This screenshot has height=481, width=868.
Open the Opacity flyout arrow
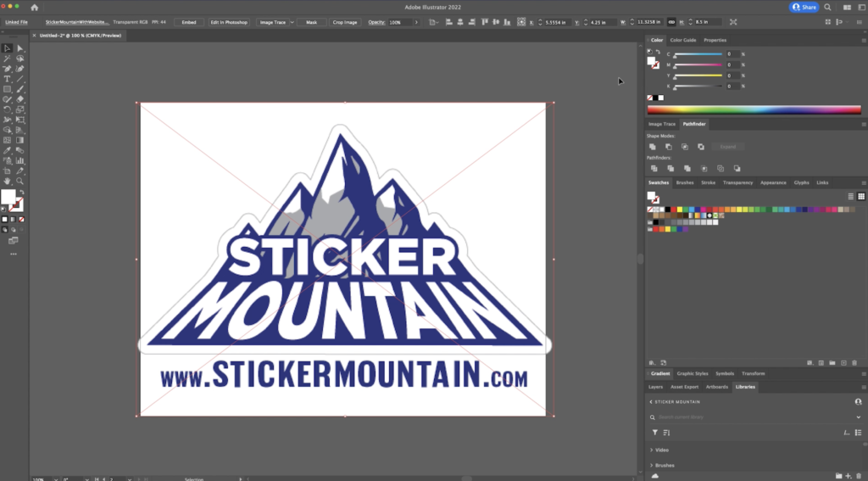click(x=416, y=22)
